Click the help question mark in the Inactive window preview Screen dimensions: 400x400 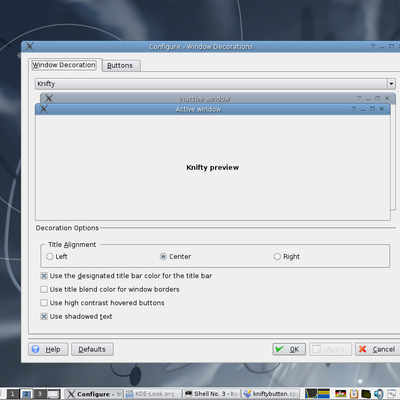click(359, 98)
